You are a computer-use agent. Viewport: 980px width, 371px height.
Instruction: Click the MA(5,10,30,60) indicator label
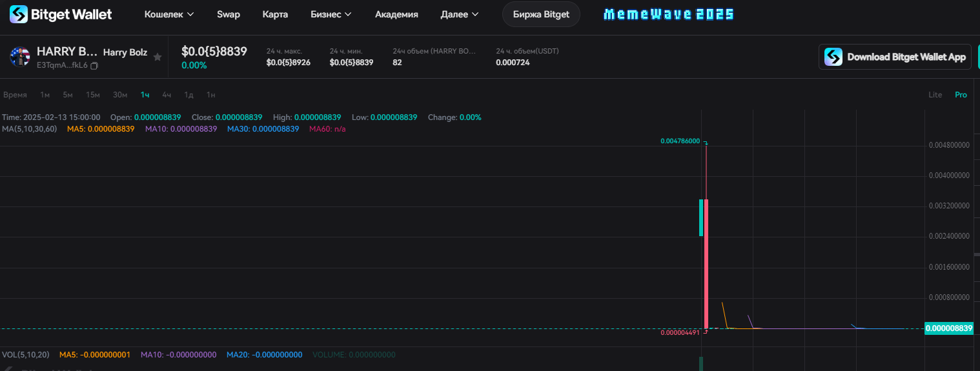pos(30,129)
